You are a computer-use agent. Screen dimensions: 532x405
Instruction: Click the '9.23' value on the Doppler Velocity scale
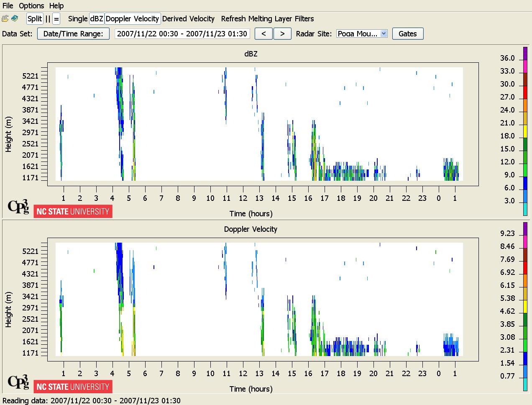[x=507, y=233]
